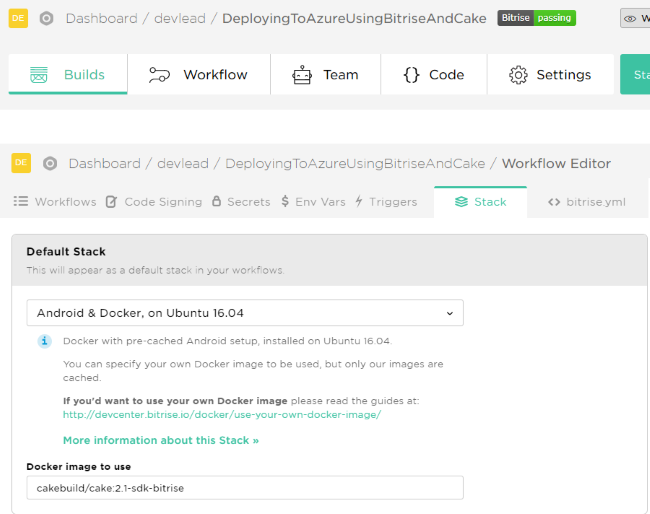This screenshot has height=514, width=650.
Task: Click the Team robot icon
Action: [x=302, y=75]
